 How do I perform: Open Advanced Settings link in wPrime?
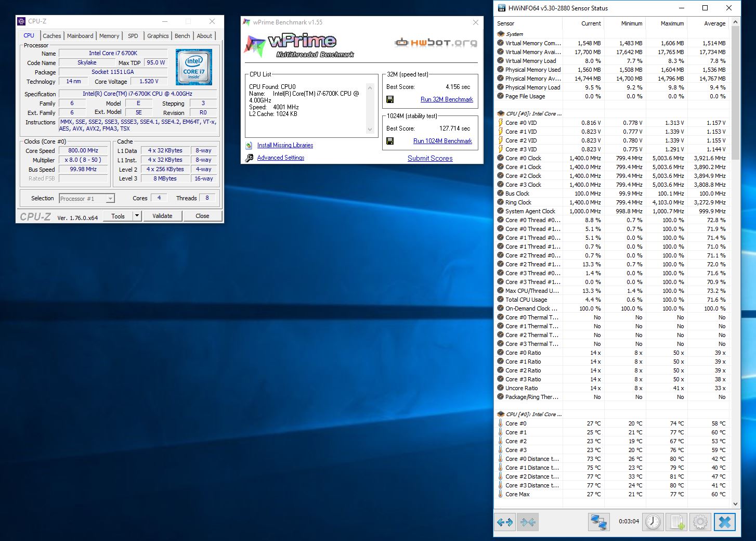pos(281,158)
